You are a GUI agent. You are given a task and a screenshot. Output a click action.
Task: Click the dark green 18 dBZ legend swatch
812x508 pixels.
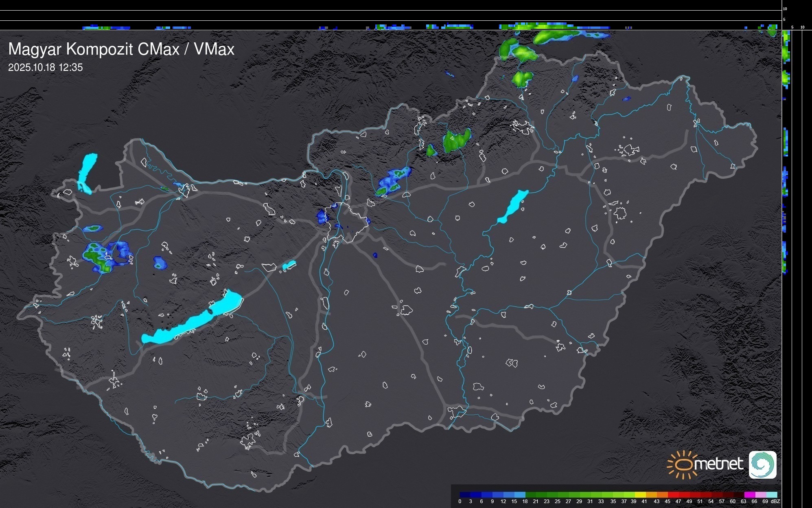click(x=530, y=495)
